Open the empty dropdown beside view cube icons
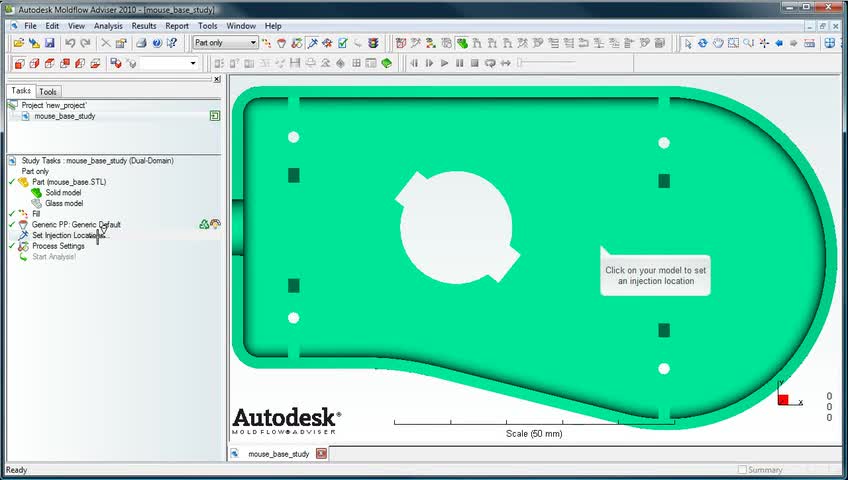The image size is (848, 480). click(168, 63)
